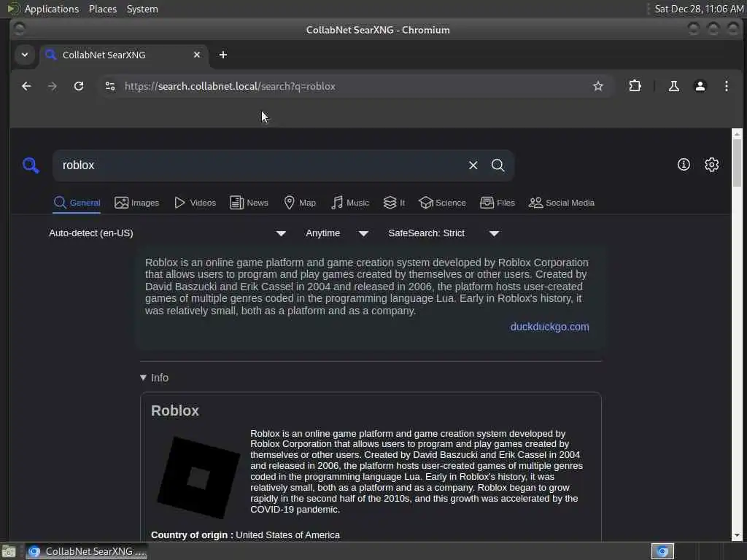Click the address bar URL

(x=230, y=86)
